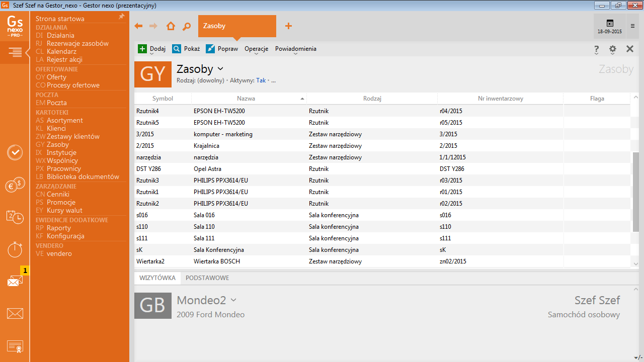
Task: Expand the Zasoby view title dropdown
Action: pos(220,69)
